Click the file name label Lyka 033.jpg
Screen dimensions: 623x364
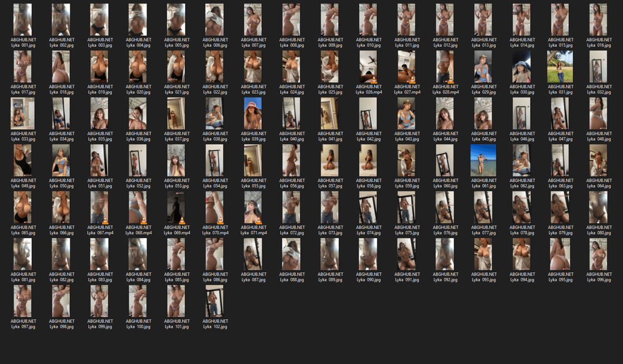pos(23,139)
